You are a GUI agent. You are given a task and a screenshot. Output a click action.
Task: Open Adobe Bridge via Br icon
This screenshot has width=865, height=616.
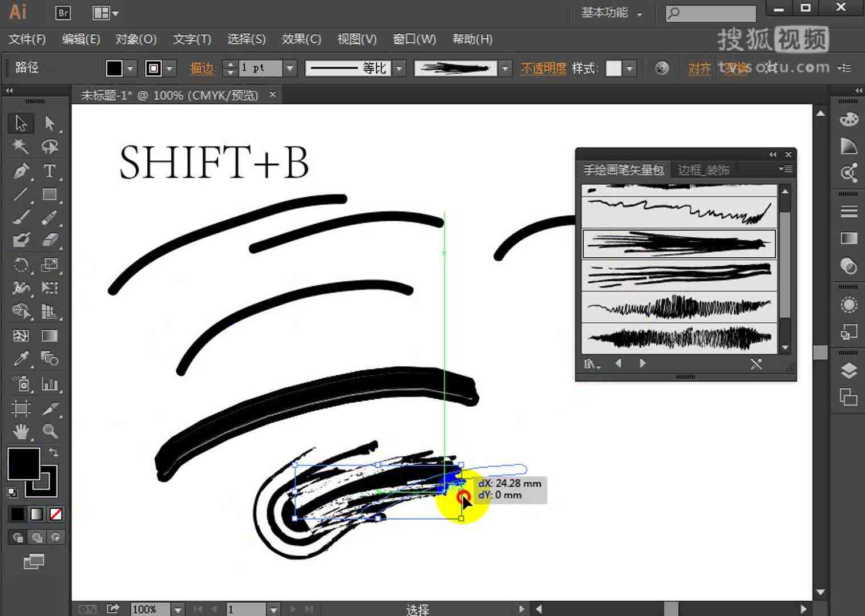tap(63, 13)
